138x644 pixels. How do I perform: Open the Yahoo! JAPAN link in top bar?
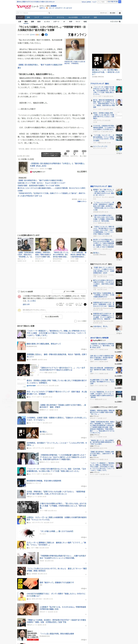86,2
